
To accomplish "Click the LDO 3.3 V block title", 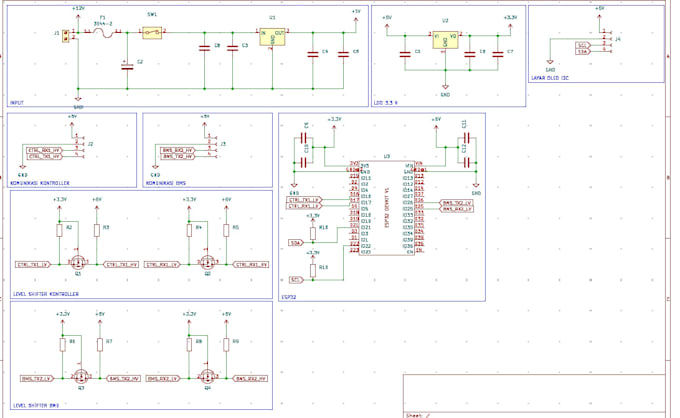I will (386, 103).
